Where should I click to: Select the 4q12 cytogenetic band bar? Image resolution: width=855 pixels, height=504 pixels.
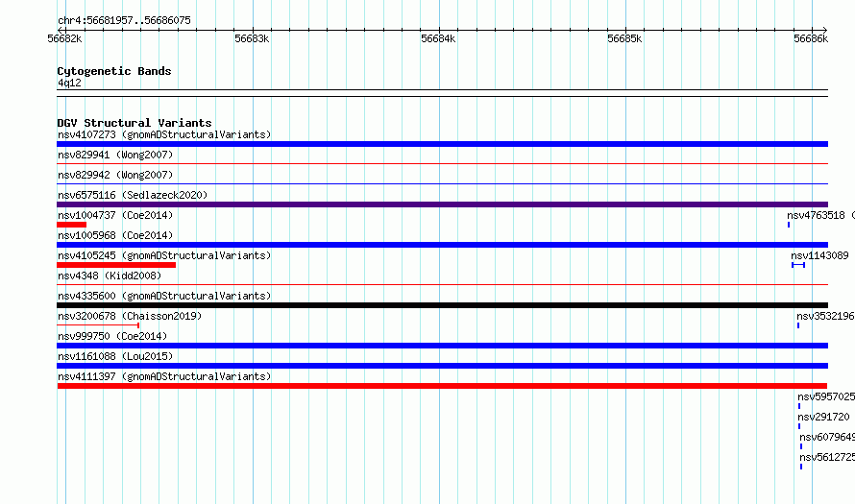(442, 93)
